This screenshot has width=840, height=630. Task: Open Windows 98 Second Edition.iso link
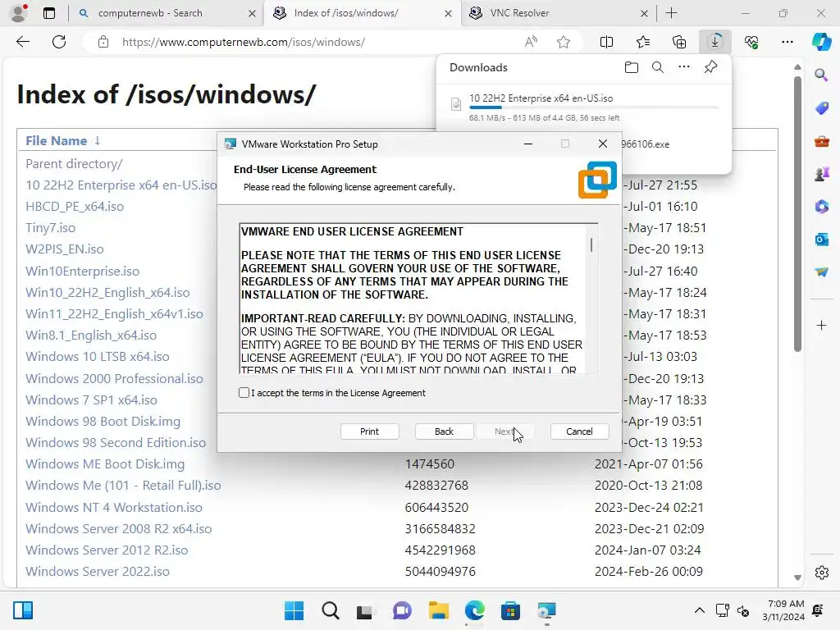click(x=116, y=442)
